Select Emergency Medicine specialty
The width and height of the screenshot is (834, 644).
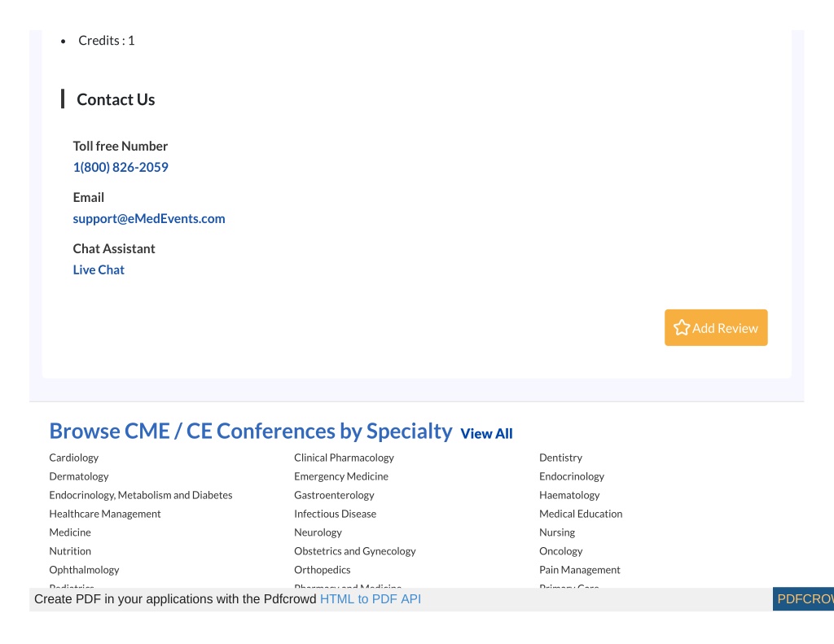pos(341,476)
